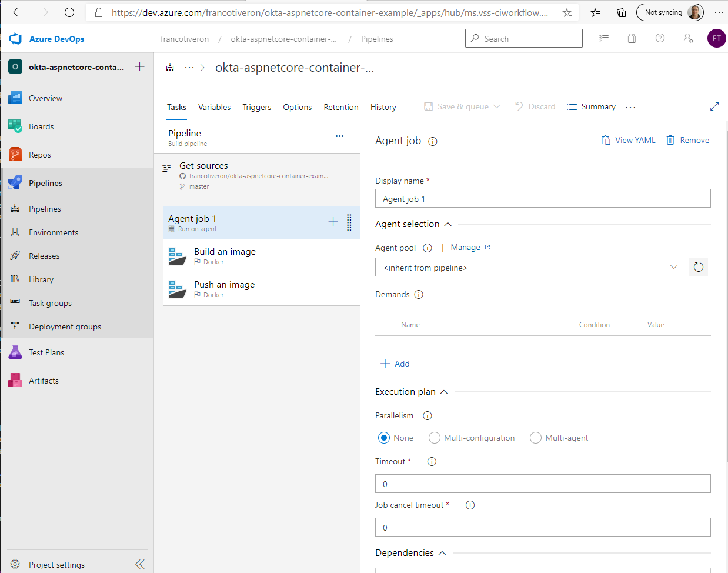Click the plus icon on Agent job 1

point(333,222)
